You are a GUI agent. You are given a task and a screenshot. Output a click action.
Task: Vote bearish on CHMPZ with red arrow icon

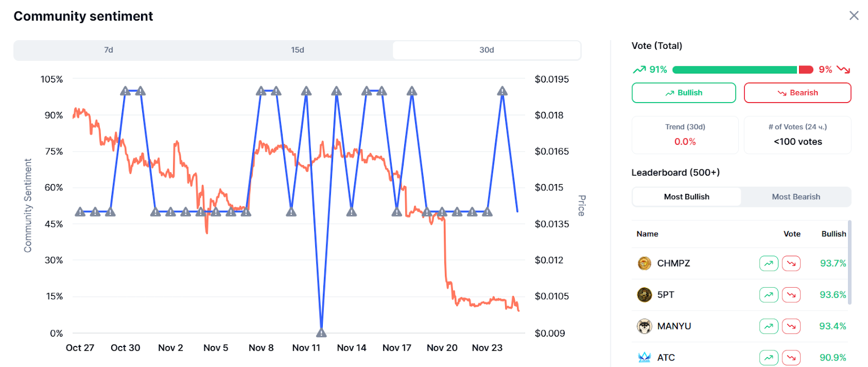pos(792,263)
